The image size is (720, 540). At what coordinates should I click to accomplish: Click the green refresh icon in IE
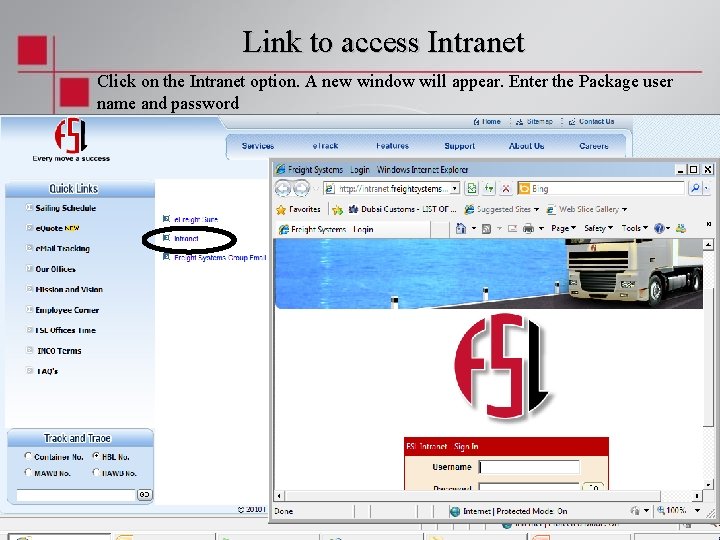(489, 188)
